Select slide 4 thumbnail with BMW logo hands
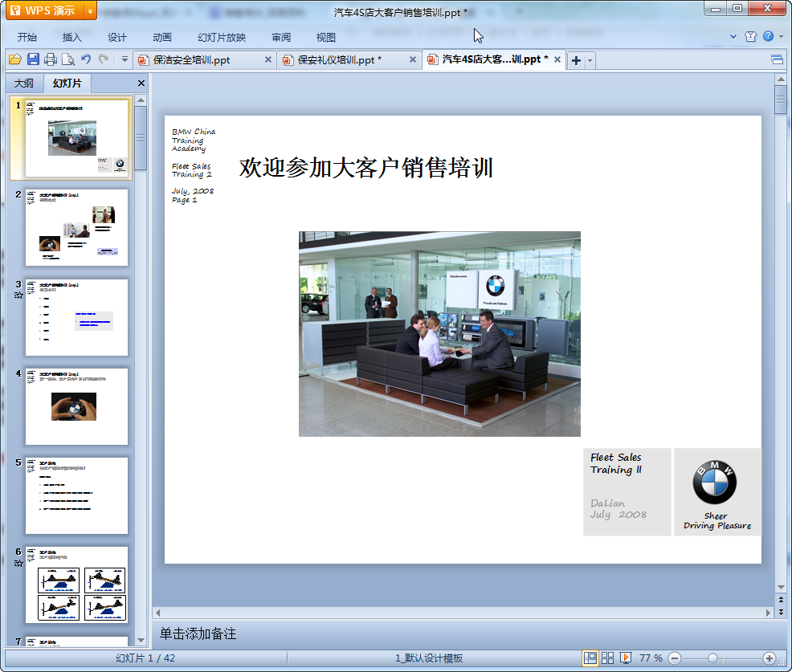 [77, 406]
